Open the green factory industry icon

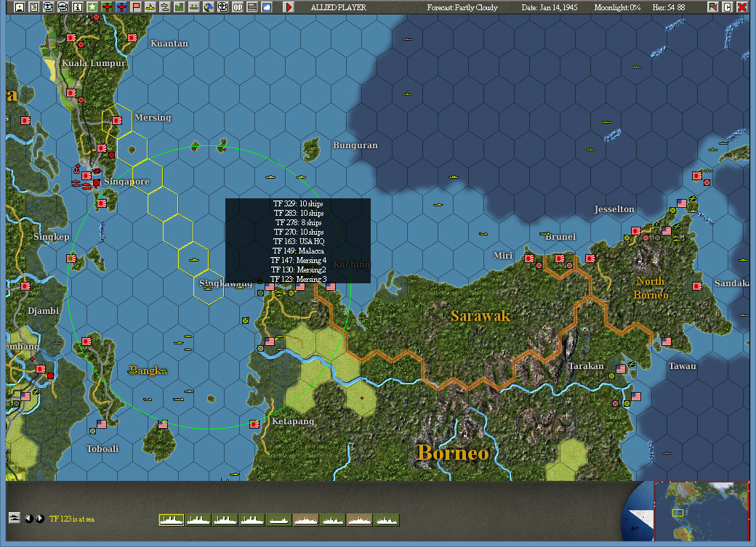point(179,7)
